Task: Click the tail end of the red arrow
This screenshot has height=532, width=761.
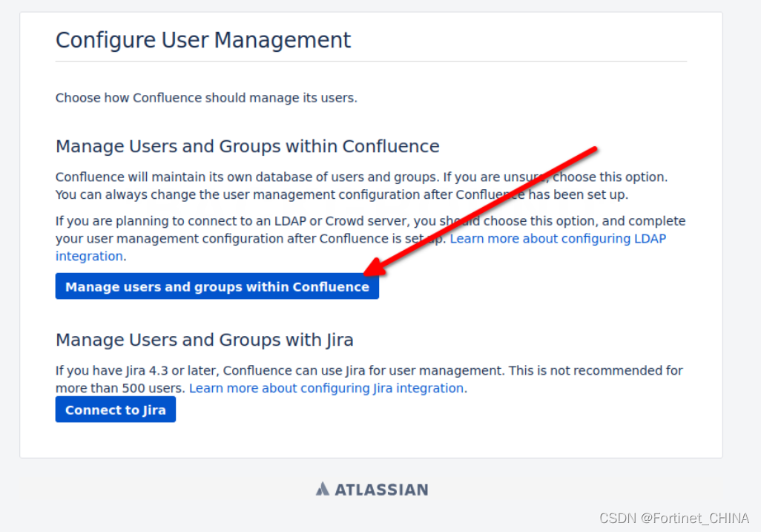Action: point(593,151)
